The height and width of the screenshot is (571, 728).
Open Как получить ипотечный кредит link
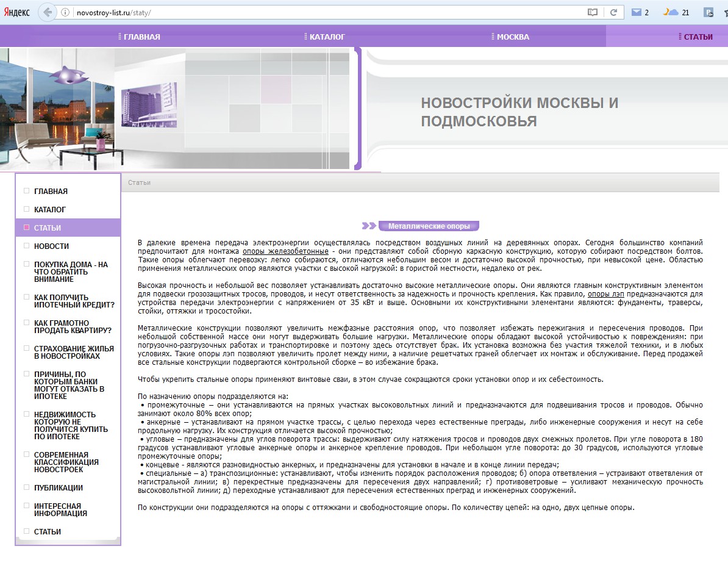point(74,301)
